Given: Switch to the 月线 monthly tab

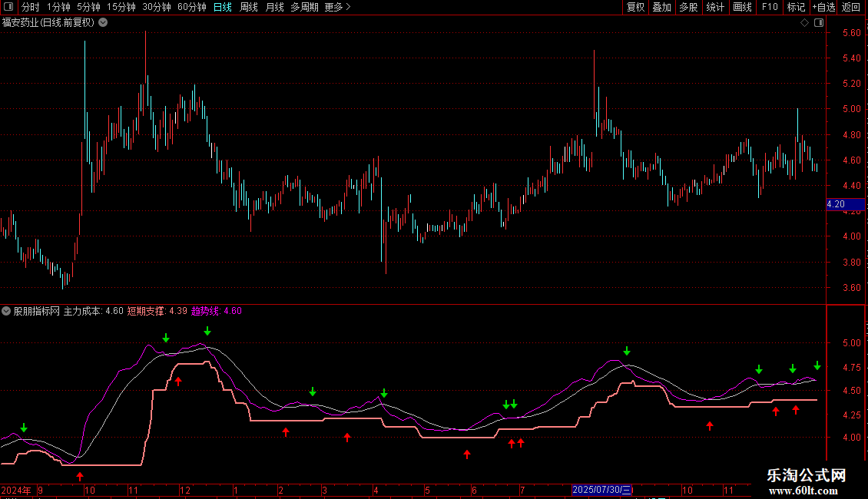Looking at the screenshot, I should coord(274,7).
